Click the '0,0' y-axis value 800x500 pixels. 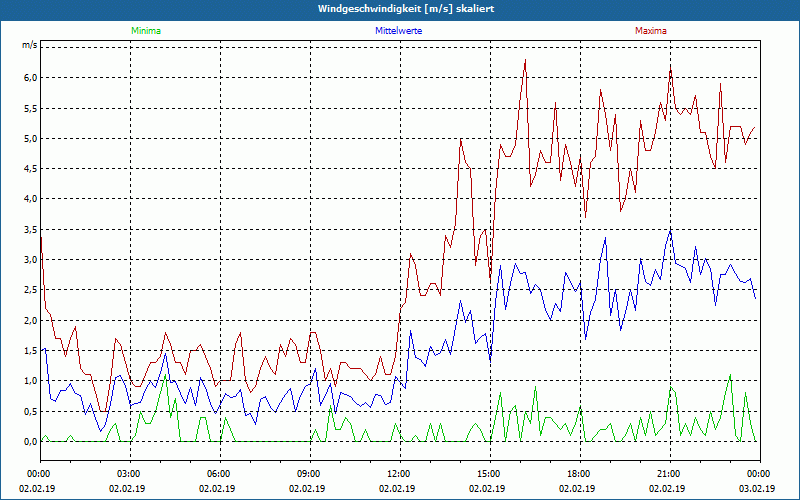tap(30, 442)
